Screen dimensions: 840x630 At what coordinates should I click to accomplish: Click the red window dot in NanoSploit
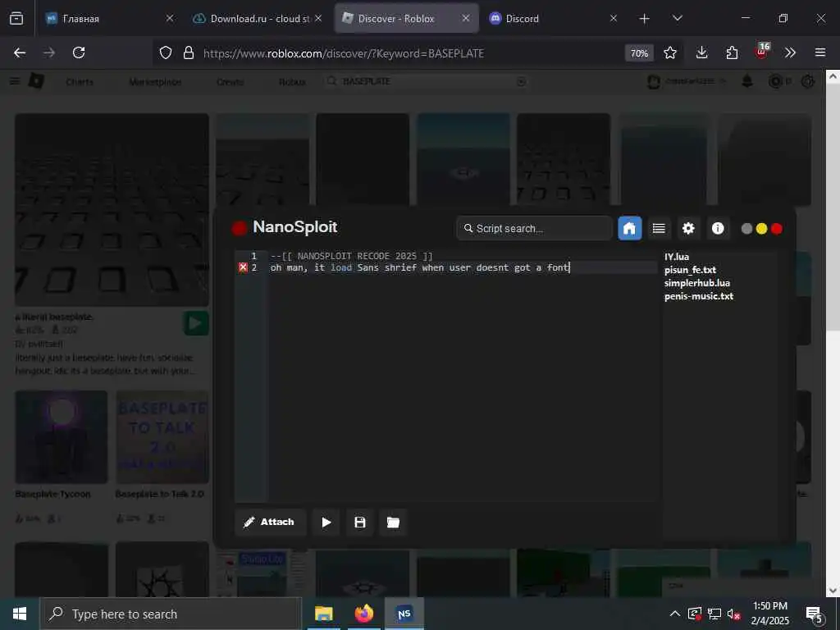(776, 229)
